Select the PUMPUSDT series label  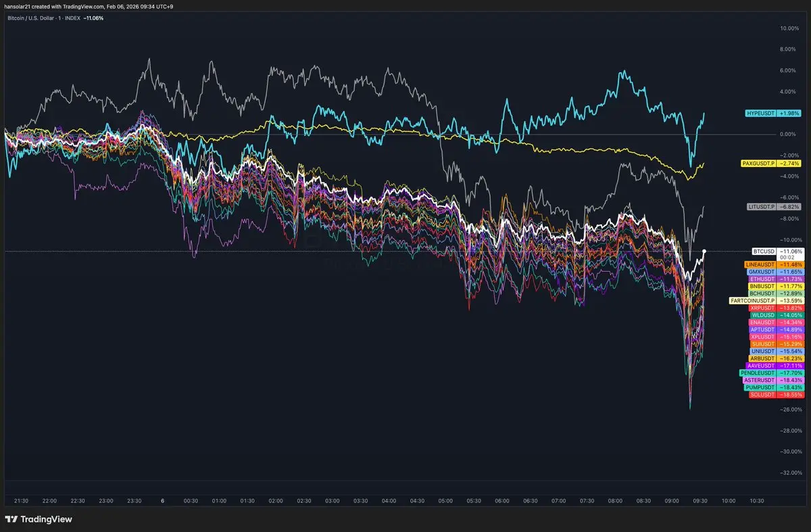click(760, 387)
